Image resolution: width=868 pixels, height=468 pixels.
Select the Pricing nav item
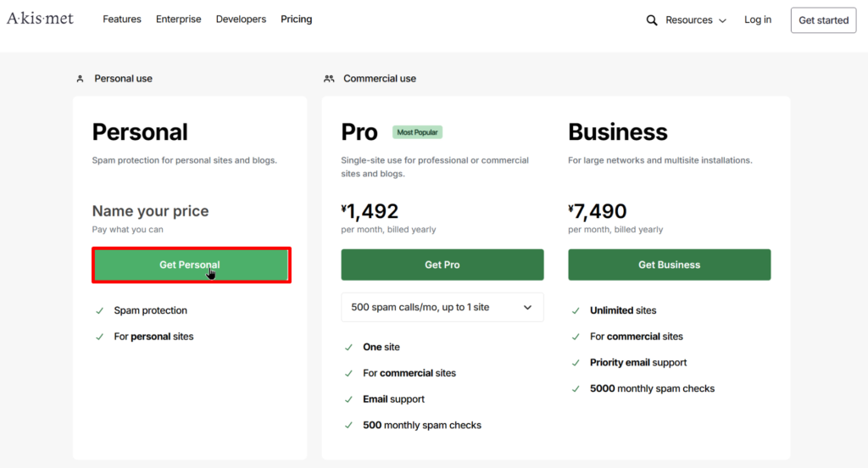pos(296,19)
